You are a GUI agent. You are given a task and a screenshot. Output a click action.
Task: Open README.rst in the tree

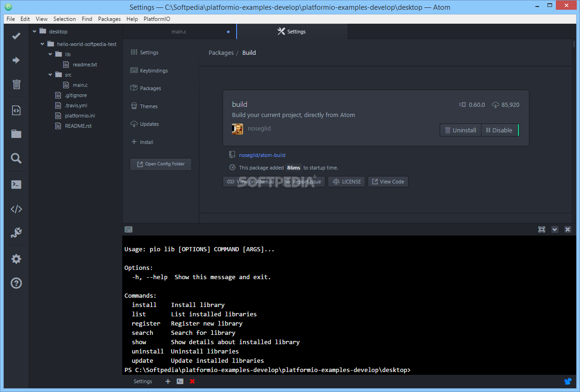click(78, 126)
